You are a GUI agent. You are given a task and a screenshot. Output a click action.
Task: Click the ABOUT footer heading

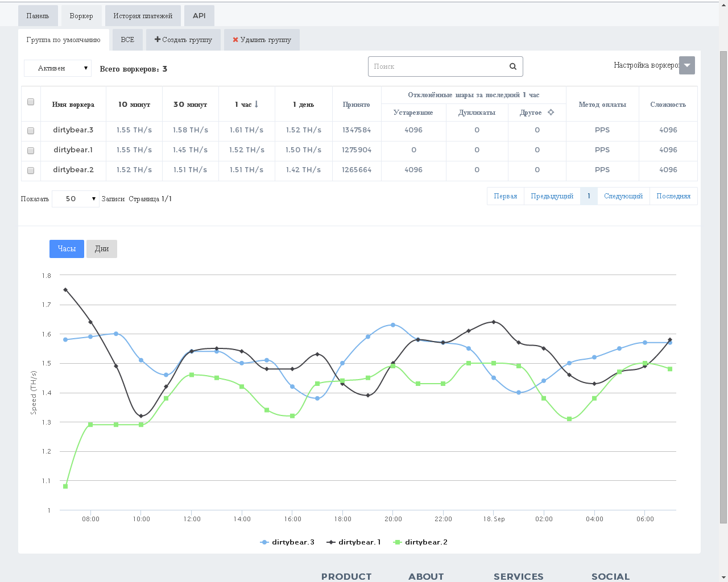pyautogui.click(x=426, y=576)
